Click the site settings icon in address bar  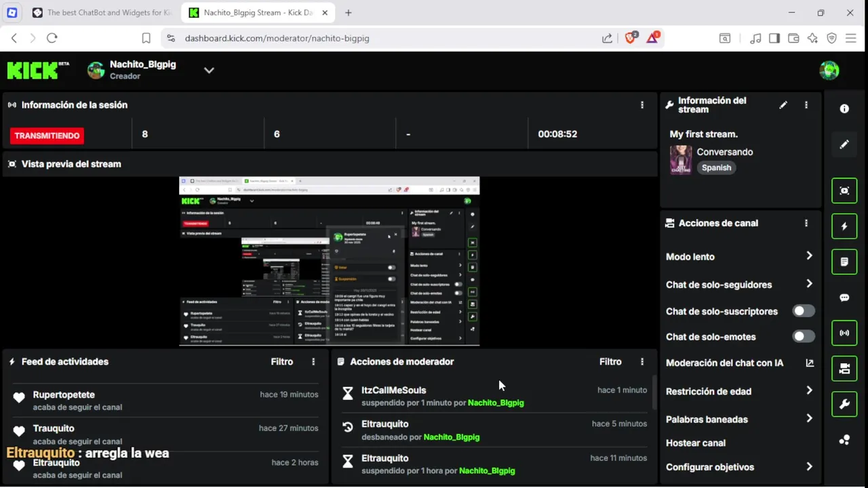point(170,39)
